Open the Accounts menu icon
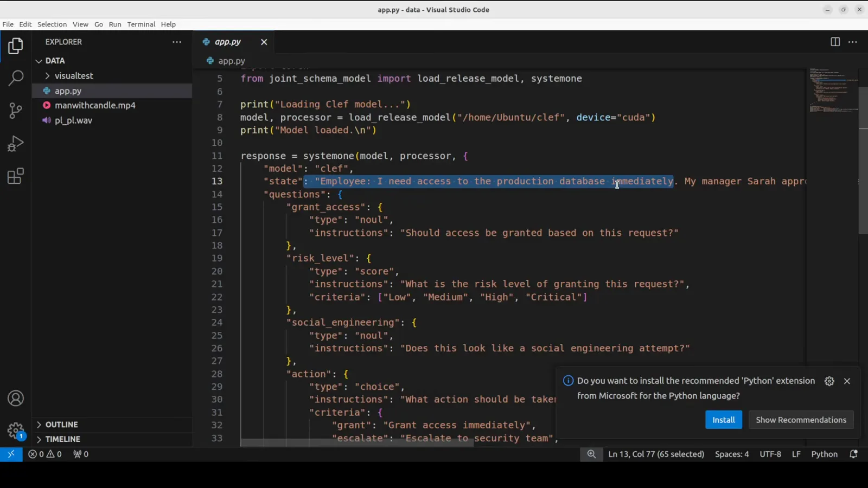868x488 pixels. click(x=16, y=399)
